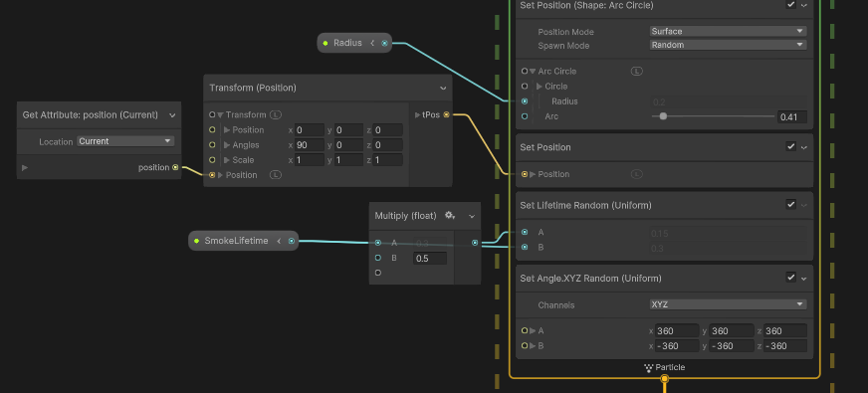This screenshot has height=393, width=868.
Task: Click the Radius property output port
Action: 385,43
